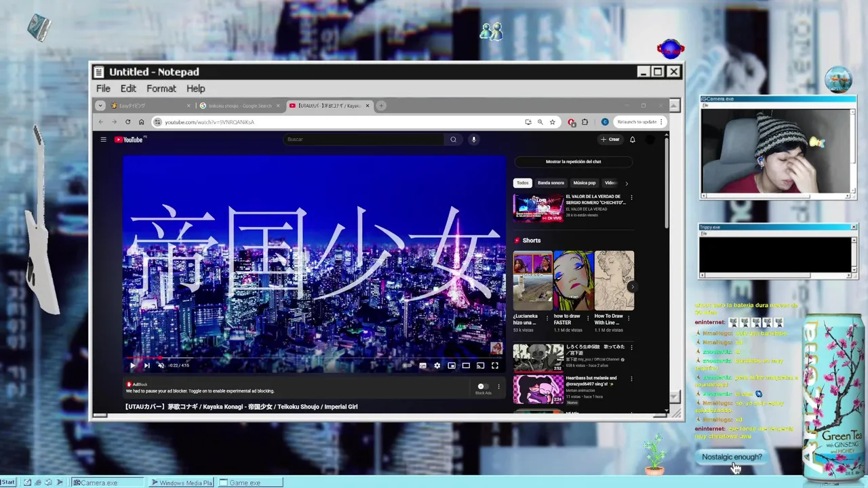Image resolution: width=868 pixels, height=488 pixels.
Task: Click Mostrar la repetición del chat
Action: pyautogui.click(x=574, y=161)
